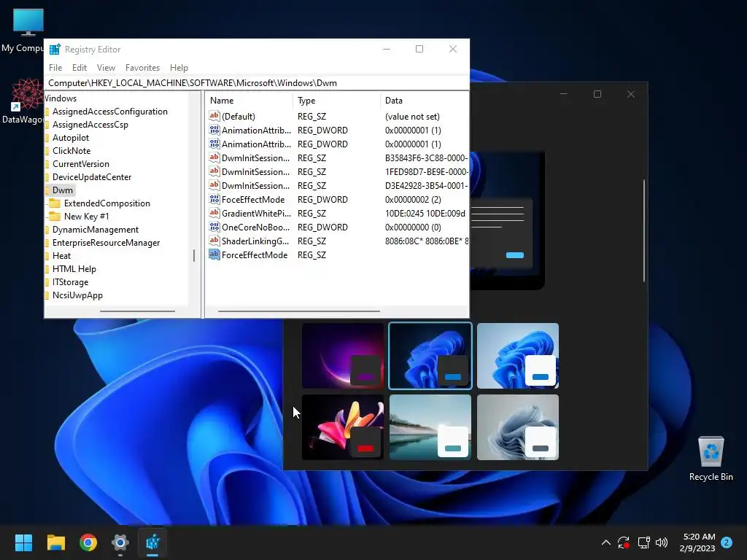This screenshot has width=747, height=560.
Task: Click the (Default) value string icon
Action: (214, 116)
